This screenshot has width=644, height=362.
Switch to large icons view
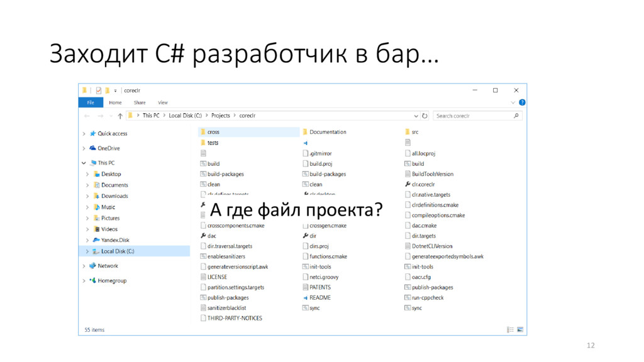click(x=520, y=329)
